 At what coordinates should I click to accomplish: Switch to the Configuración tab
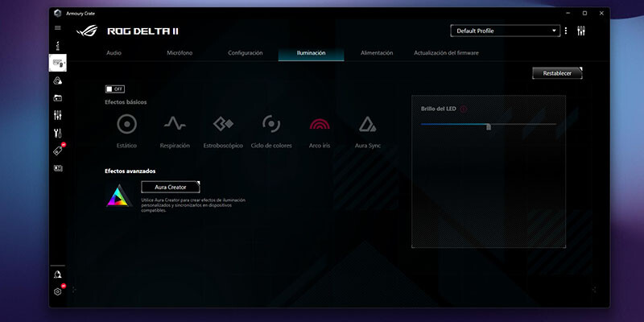pos(246,53)
